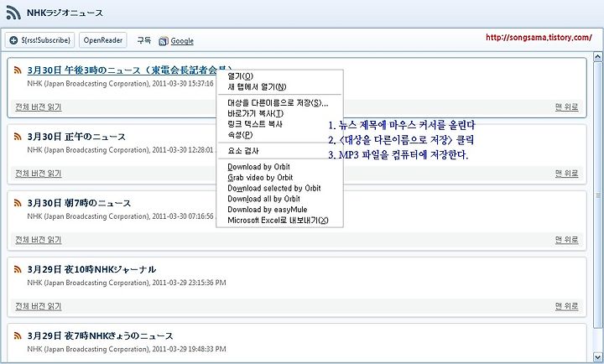Open the 3月29日 夜7時NHKきょうのニュース headline

click(x=100, y=335)
